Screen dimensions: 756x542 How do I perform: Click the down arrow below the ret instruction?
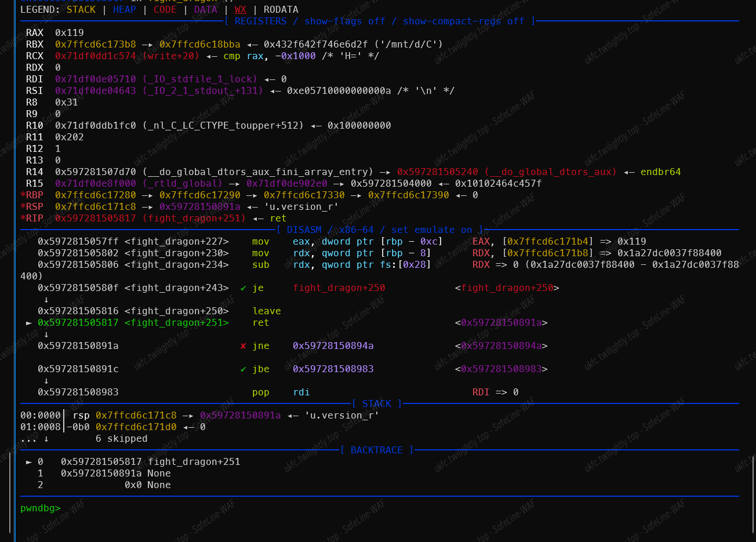pos(46,334)
